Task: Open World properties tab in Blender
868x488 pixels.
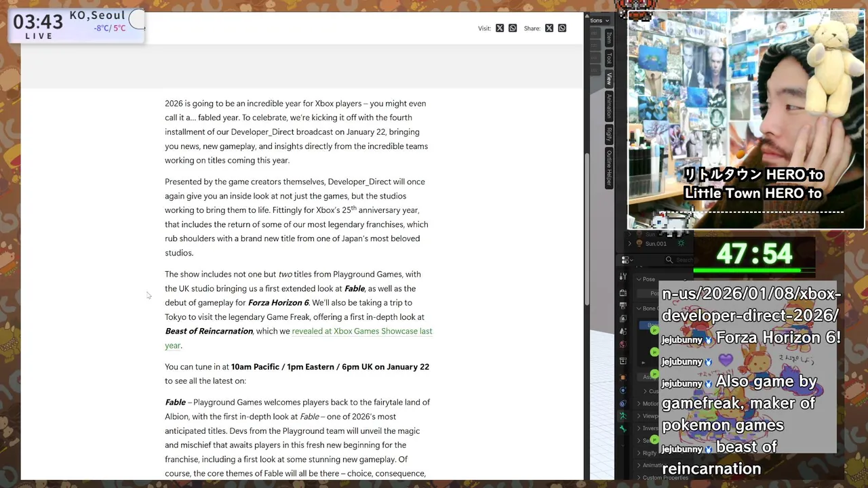Action: click(623, 344)
